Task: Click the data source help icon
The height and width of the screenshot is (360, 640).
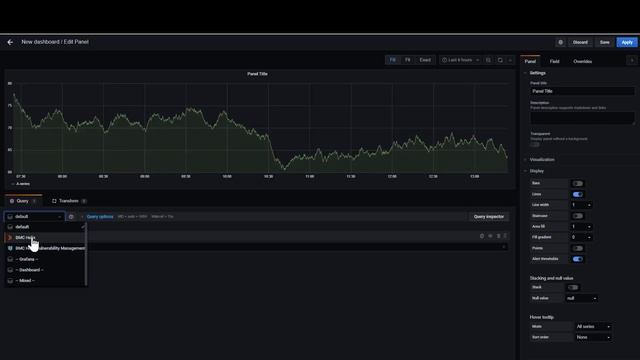Action: point(71,217)
